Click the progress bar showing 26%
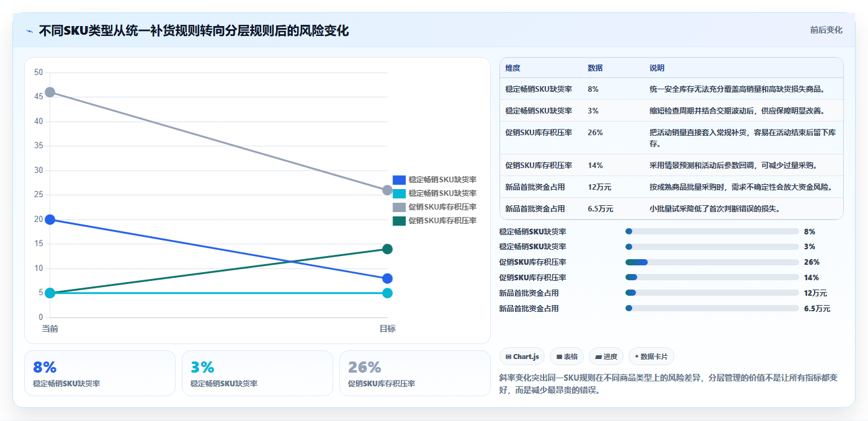The image size is (868, 421). point(712,262)
